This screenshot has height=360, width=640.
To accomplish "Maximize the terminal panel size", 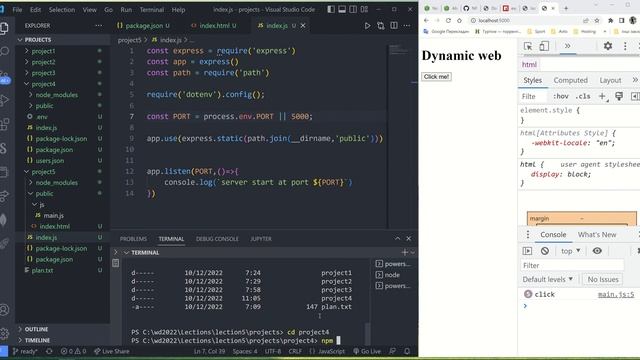I will pos(397,239).
